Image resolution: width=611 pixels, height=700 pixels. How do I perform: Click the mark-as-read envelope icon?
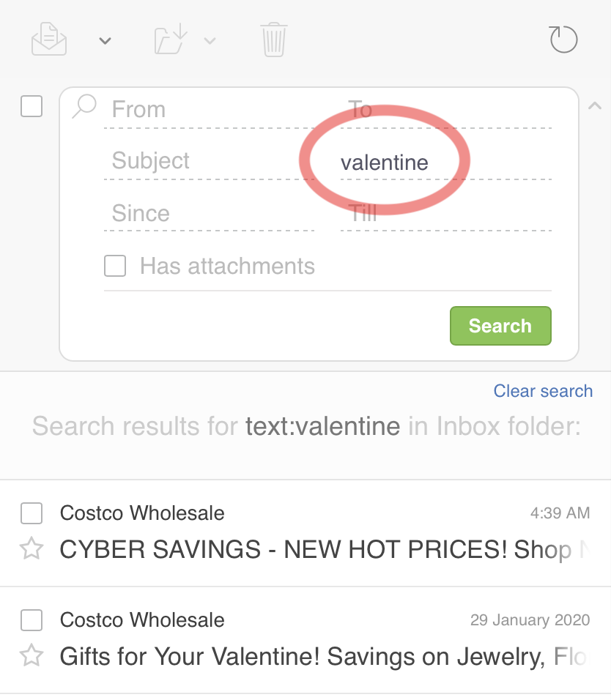[x=48, y=40]
